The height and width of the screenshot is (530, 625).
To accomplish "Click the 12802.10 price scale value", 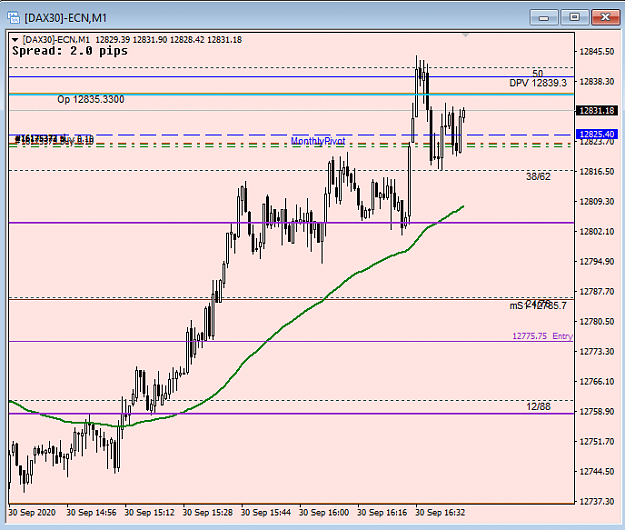I will pos(596,232).
